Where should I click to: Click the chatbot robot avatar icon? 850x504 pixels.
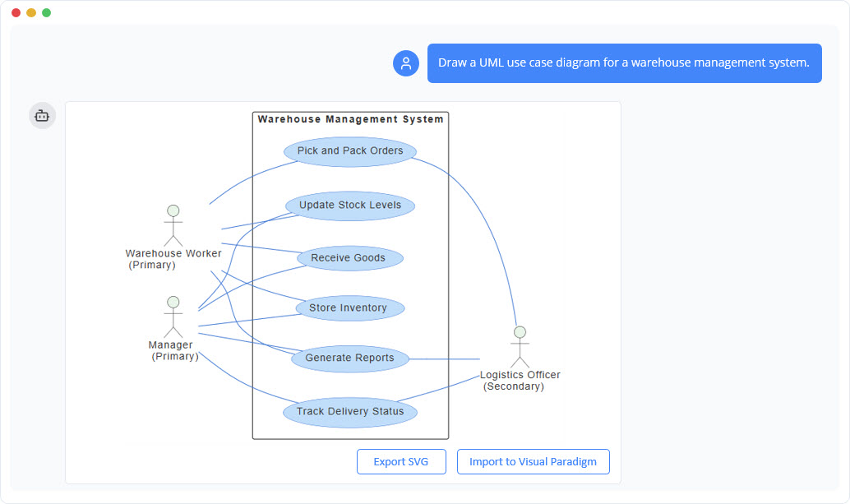(x=42, y=115)
